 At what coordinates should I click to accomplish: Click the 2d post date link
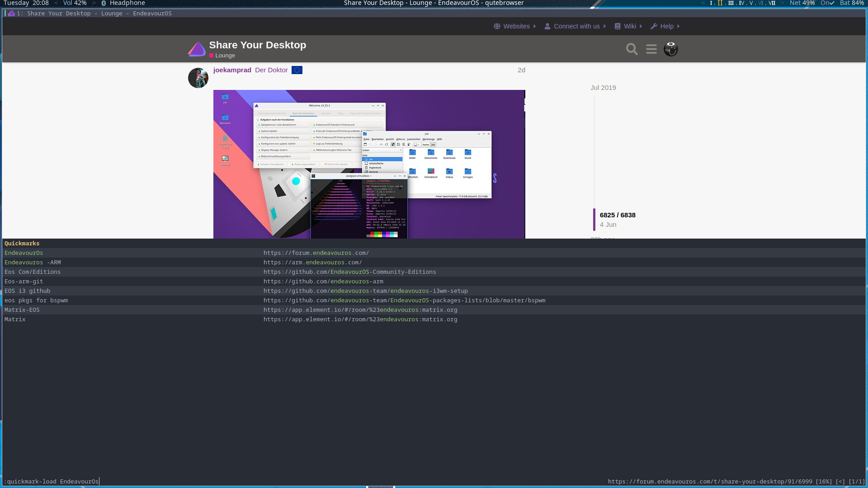[521, 70]
